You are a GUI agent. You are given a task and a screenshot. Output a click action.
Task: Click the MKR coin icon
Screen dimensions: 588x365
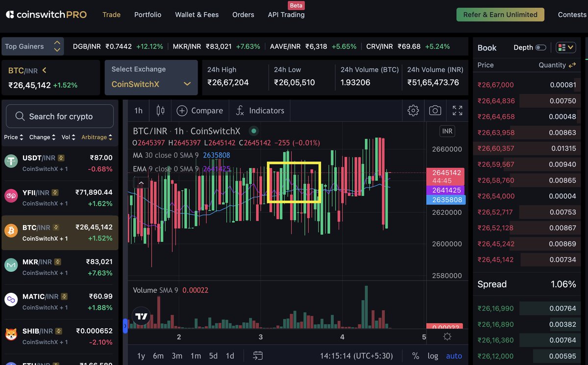(x=11, y=265)
